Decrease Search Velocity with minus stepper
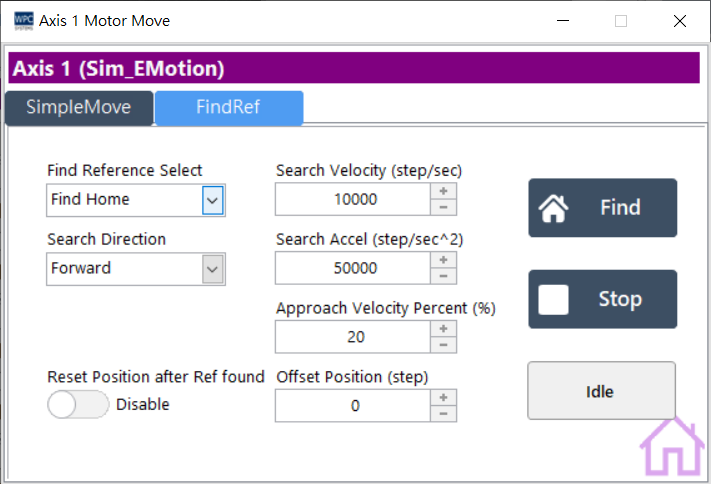Screen dimensions: 711x484 click(443, 207)
